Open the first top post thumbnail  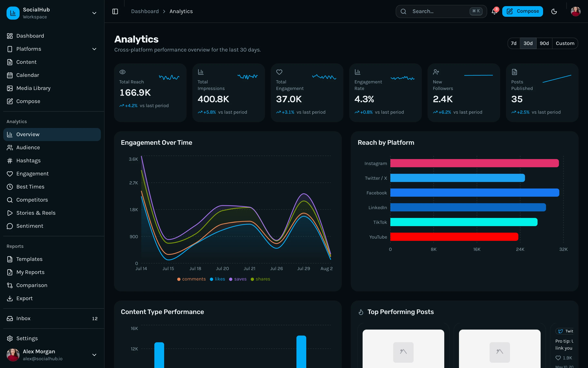click(403, 349)
